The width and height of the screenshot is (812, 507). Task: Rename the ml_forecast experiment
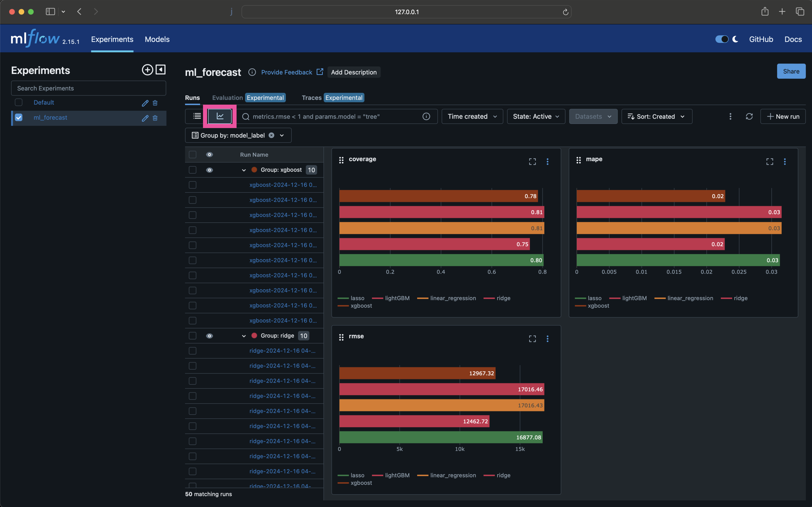[145, 118]
